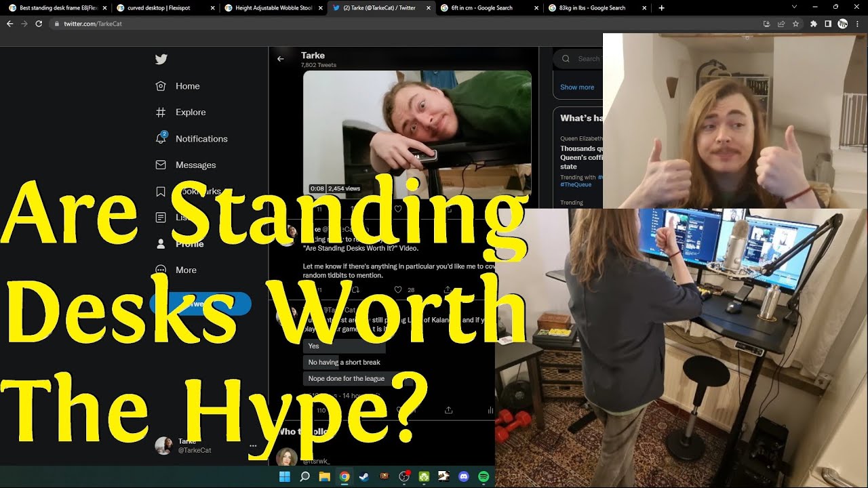
Task: Reload the page in Chrome
Action: (39, 23)
